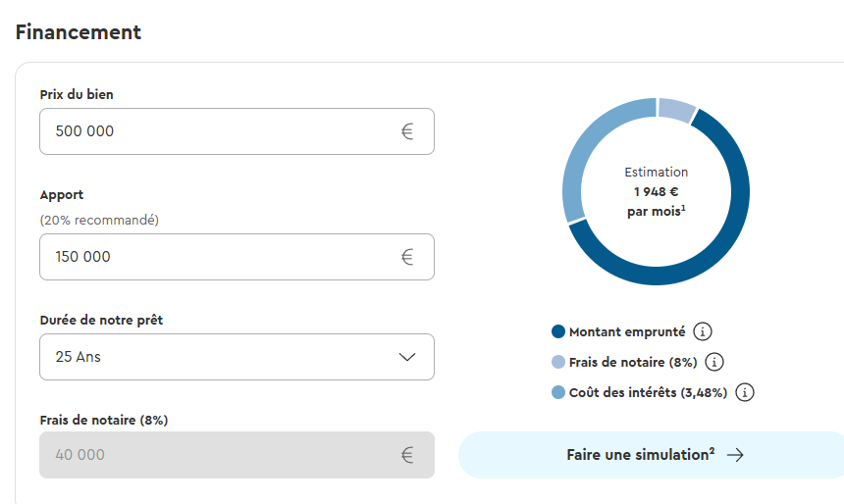Focus the Apport amount input field

[x=216, y=257]
